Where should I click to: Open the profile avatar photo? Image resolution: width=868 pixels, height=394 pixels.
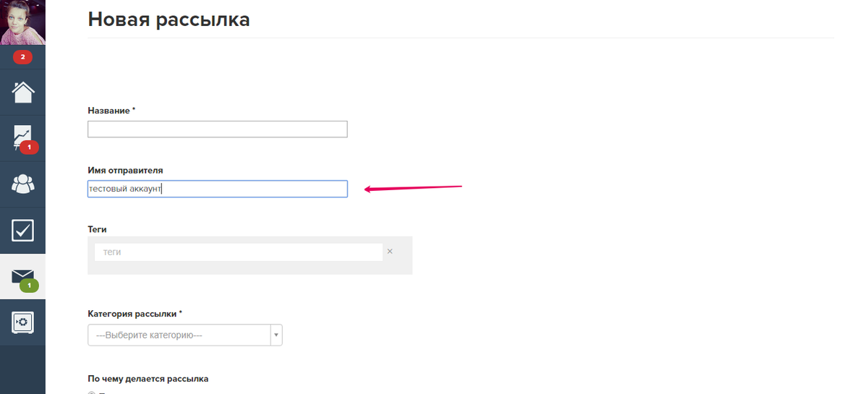pos(22,22)
